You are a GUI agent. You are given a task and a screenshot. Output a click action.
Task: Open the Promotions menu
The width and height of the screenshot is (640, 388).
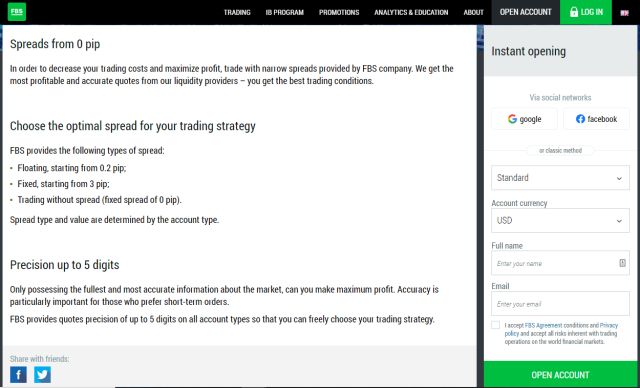click(x=339, y=12)
